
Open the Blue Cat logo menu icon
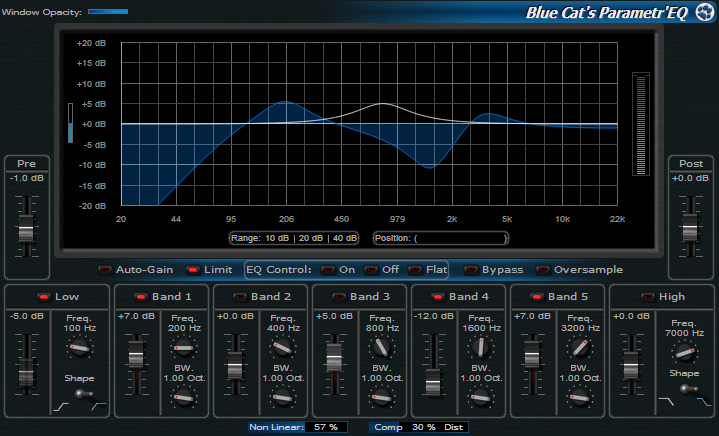point(704,12)
